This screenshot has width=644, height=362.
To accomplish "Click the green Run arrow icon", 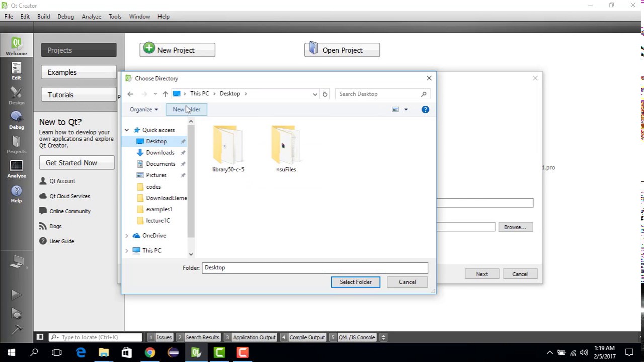I will coord(16,295).
